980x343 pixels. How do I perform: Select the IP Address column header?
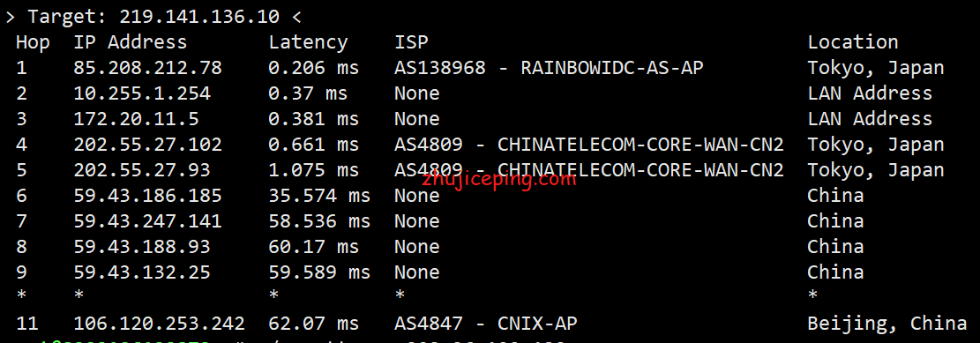[x=130, y=41]
